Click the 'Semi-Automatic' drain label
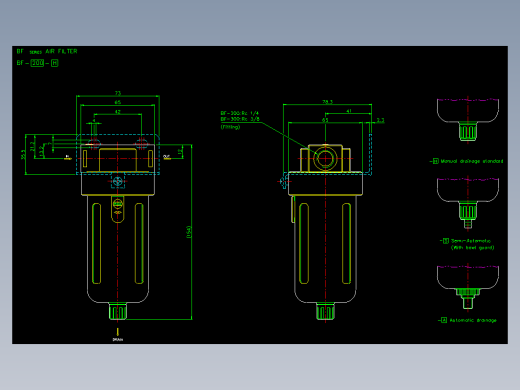 tap(471, 241)
